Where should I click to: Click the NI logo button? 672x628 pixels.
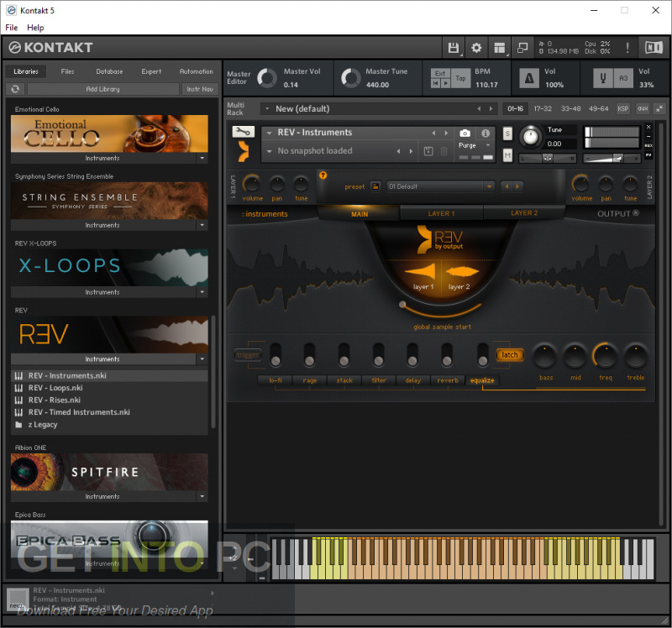(x=654, y=48)
